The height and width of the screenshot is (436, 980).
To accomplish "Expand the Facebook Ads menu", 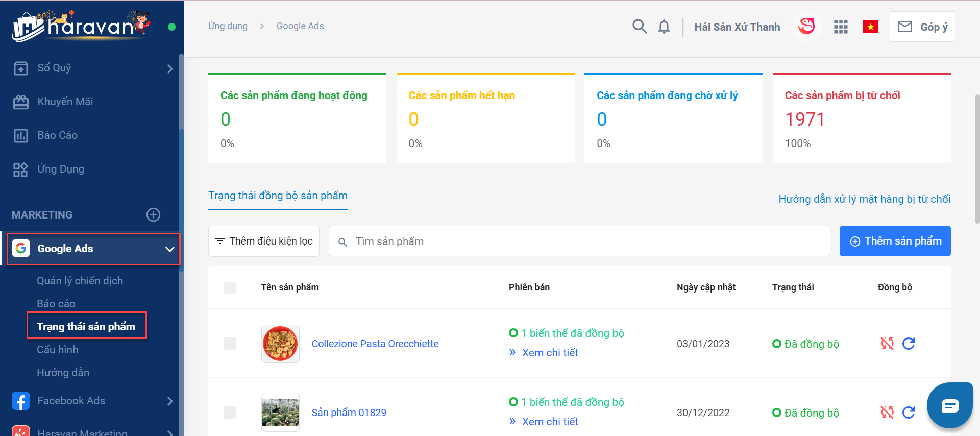I will point(169,401).
